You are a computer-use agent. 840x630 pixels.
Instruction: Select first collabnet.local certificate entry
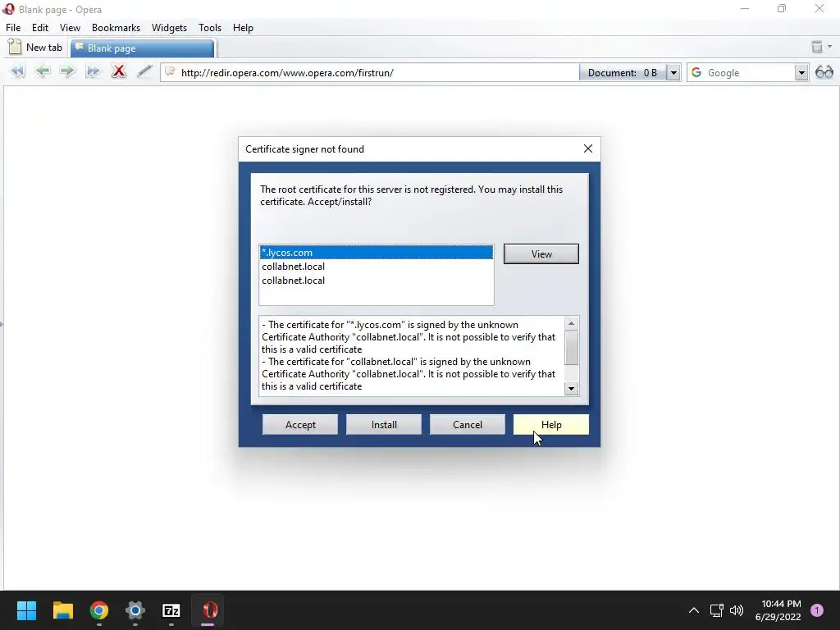[376, 267]
